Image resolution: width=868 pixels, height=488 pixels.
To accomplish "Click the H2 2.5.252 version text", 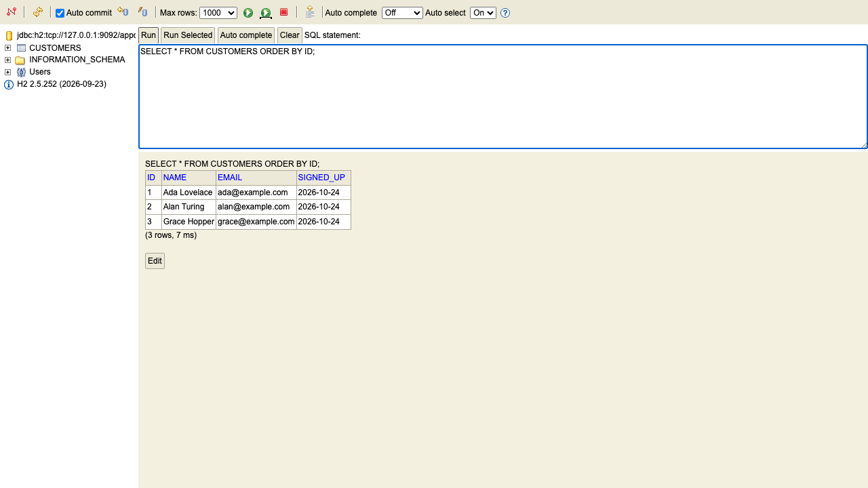I will pyautogui.click(x=62, y=84).
